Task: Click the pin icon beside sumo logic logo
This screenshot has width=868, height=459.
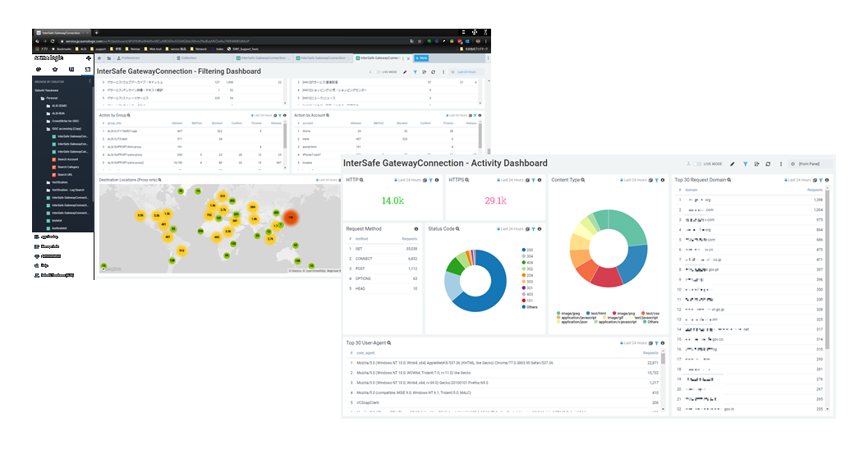Action: 89,57
